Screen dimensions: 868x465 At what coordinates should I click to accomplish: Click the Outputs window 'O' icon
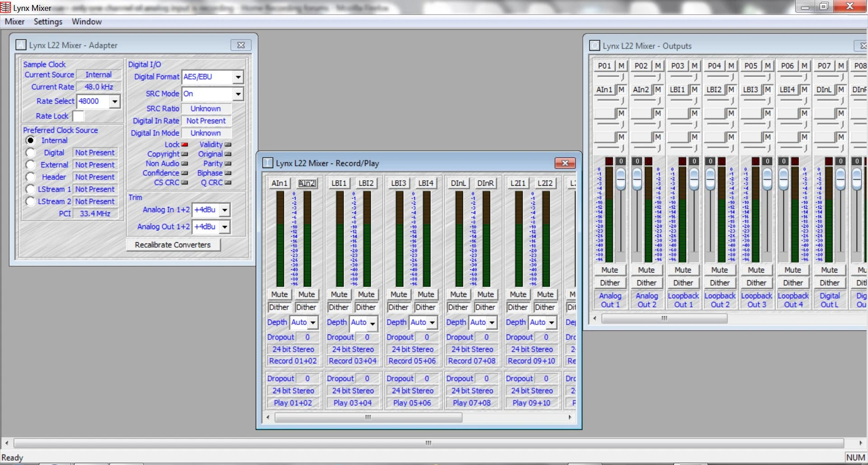tap(594, 46)
